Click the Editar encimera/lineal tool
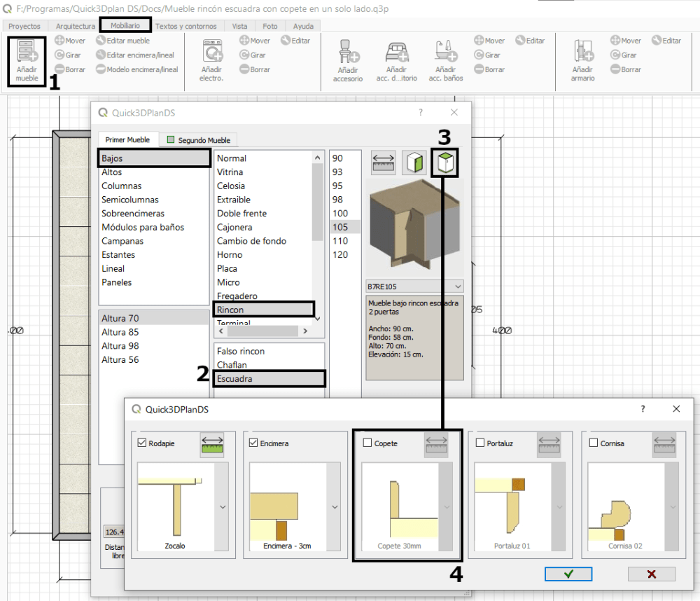The width and height of the screenshot is (700, 601). coord(135,55)
